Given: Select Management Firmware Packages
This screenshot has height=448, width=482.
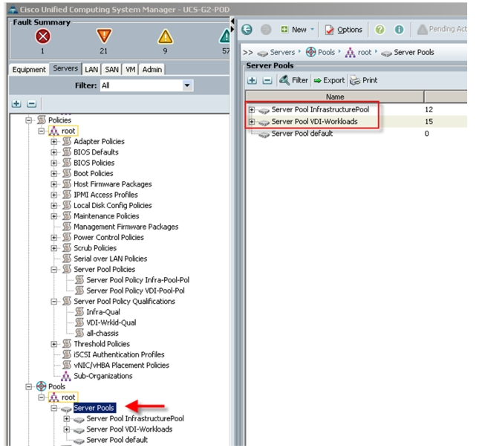Looking at the screenshot, I should click(x=126, y=227).
